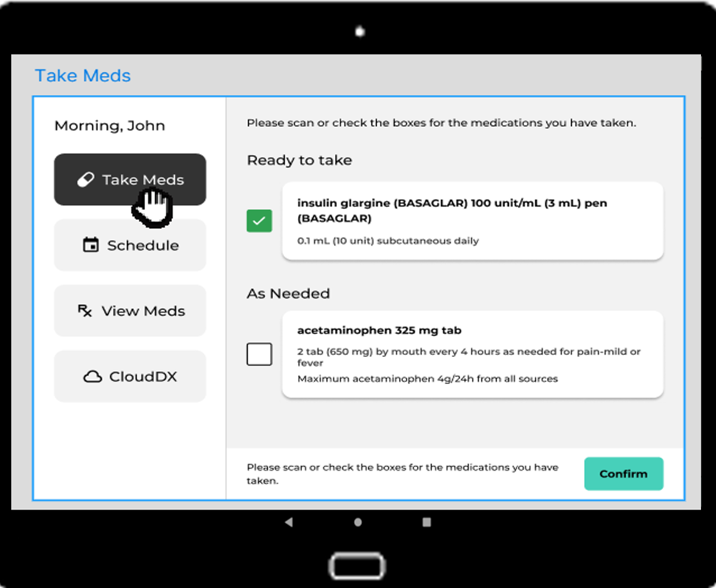Image resolution: width=716 pixels, height=588 pixels.
Task: Check the acetaminophen 325 mg checkbox
Action: coord(259,354)
